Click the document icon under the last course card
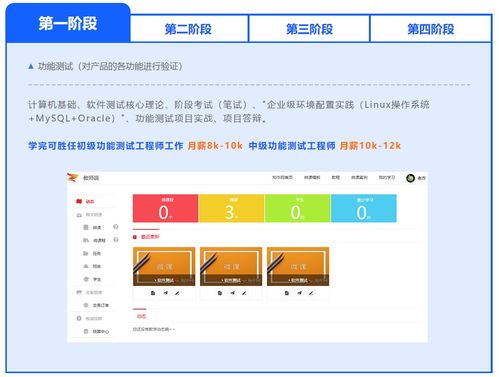 pos(287,293)
